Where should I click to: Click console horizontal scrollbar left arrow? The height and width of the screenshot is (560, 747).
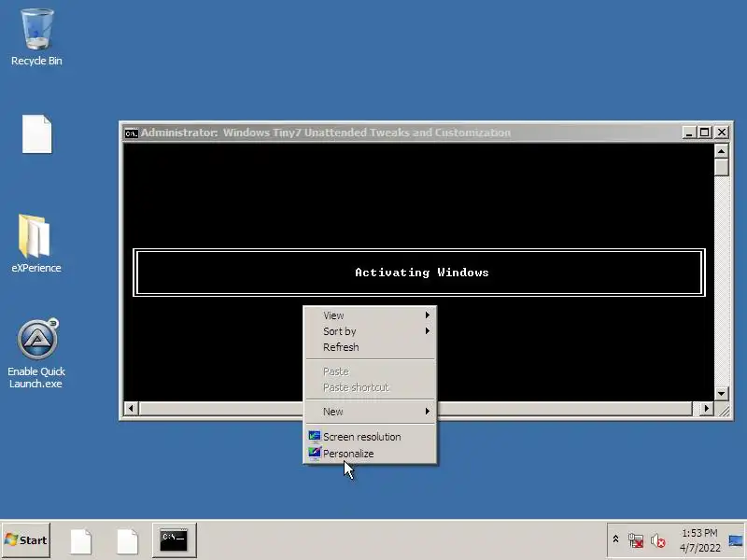click(131, 409)
